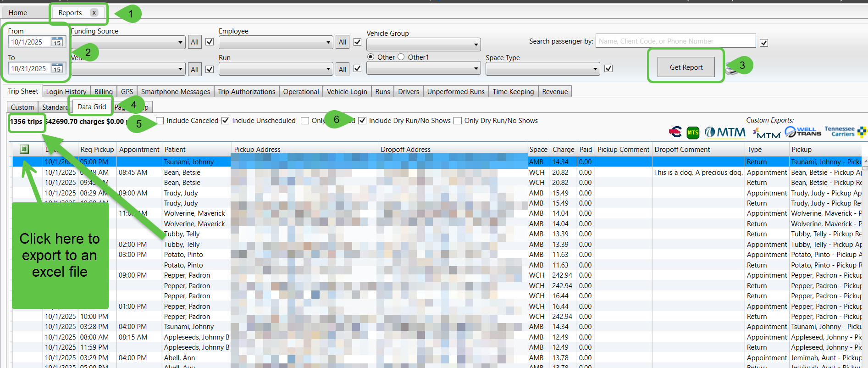The width and height of the screenshot is (868, 368).
Task: Close the Reports tab with the x
Action: click(x=94, y=13)
